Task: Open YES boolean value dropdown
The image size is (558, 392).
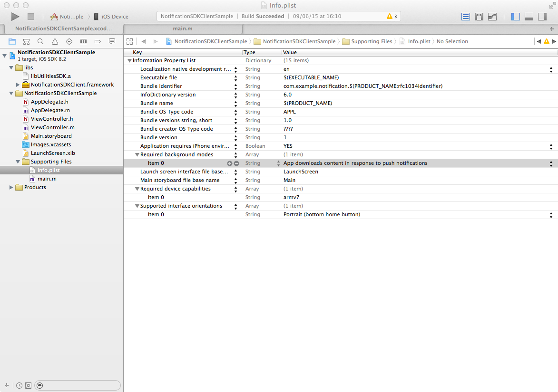Action: pos(551,146)
